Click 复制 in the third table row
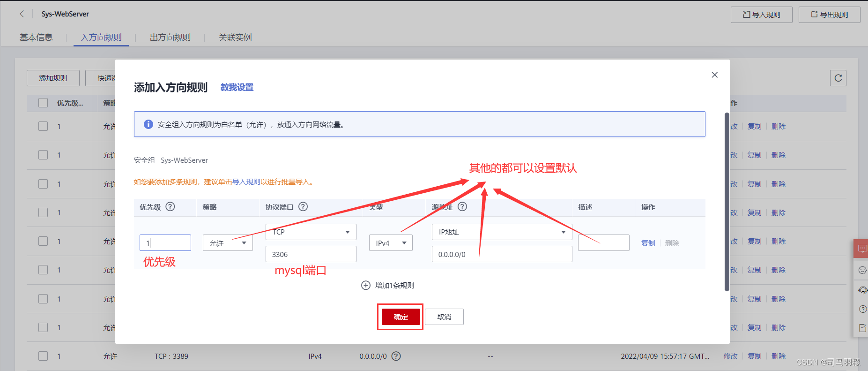The width and height of the screenshot is (868, 371). (754, 184)
